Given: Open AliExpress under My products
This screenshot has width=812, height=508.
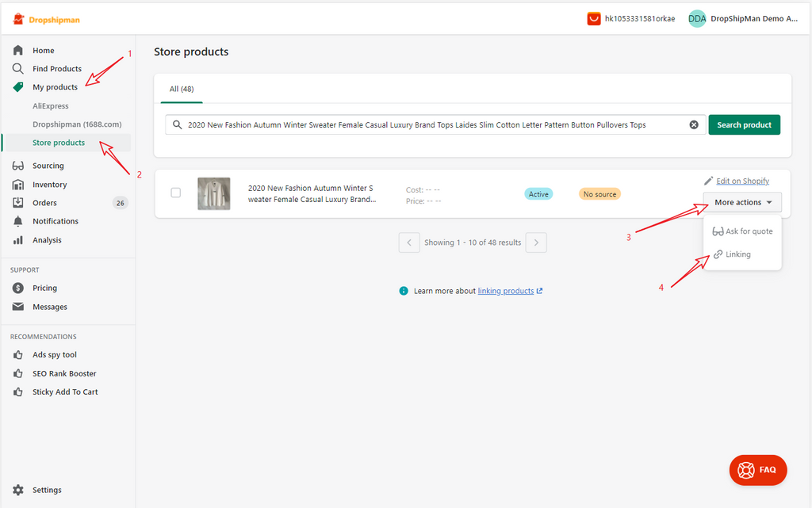Looking at the screenshot, I should coord(51,106).
